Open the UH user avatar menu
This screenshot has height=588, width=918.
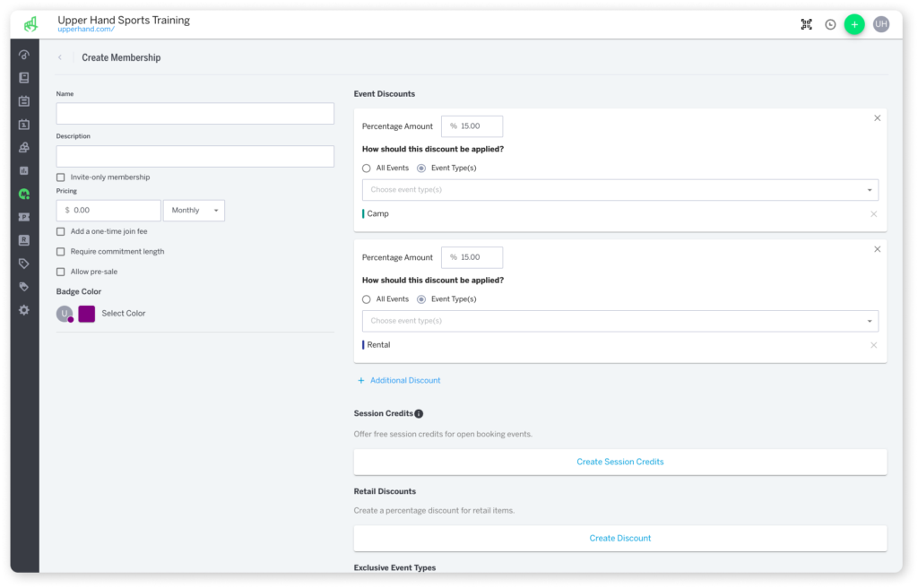pyautogui.click(x=880, y=24)
